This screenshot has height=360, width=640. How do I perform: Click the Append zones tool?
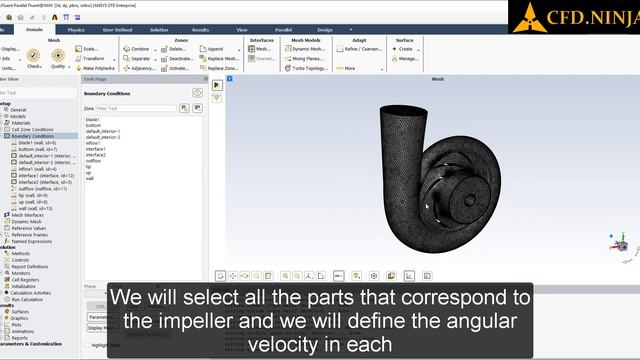pos(211,49)
